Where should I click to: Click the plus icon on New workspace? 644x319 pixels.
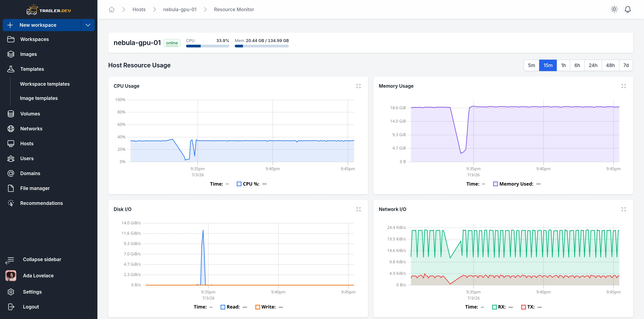[10, 25]
